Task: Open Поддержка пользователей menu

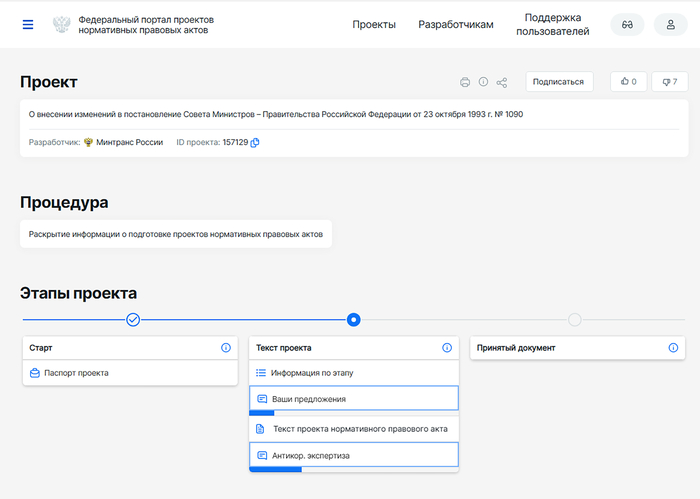Action: coord(552,25)
